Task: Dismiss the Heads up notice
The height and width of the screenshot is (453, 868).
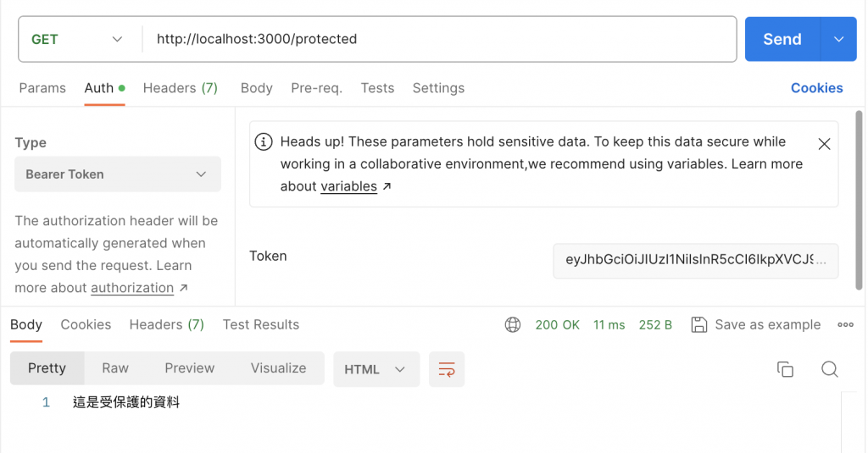Action: 824,144
